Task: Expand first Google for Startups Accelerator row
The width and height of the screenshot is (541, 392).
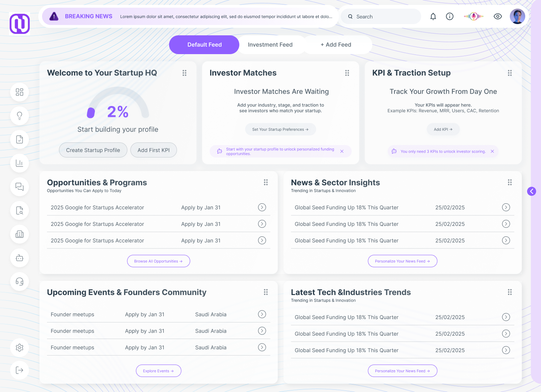Action: click(x=262, y=207)
